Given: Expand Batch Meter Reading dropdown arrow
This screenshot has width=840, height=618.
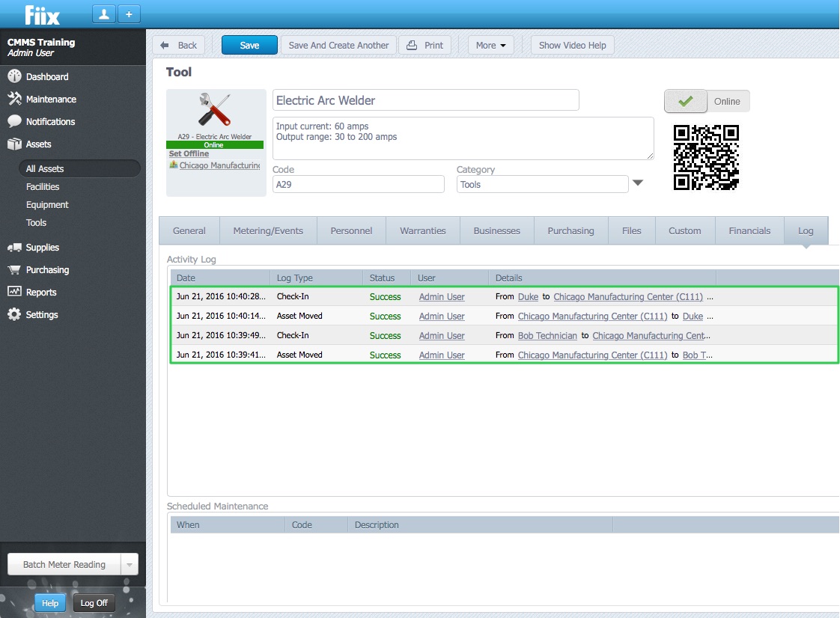Looking at the screenshot, I should tap(129, 565).
